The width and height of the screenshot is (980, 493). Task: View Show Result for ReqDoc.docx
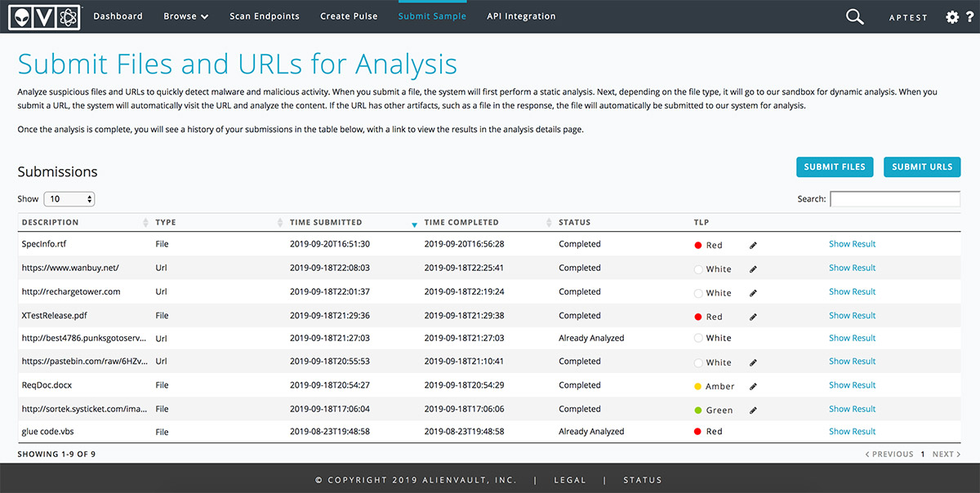pos(852,384)
